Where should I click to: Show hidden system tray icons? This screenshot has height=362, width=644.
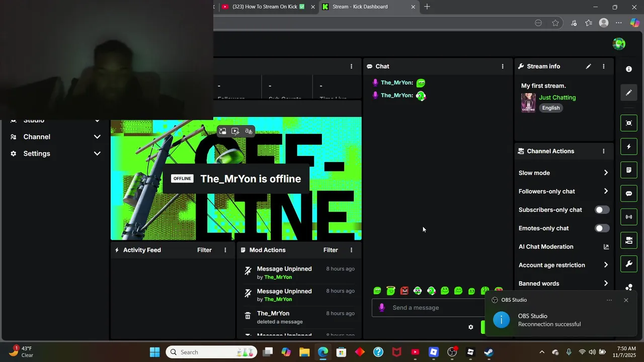[542, 352]
